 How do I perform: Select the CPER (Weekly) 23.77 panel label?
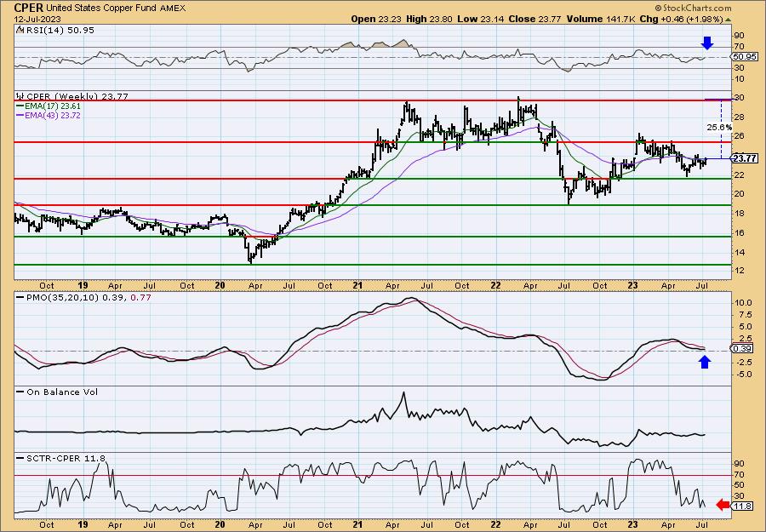point(77,96)
